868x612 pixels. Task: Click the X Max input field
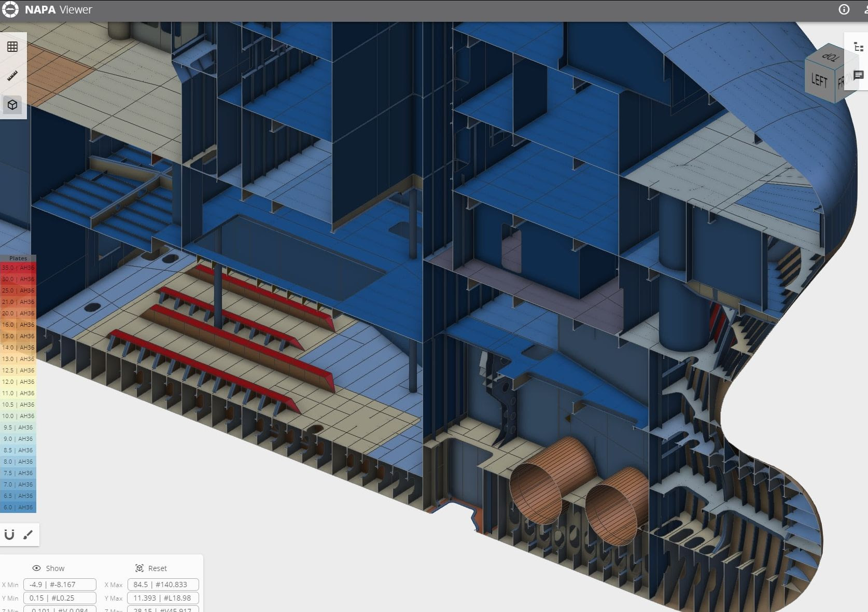[163, 585]
